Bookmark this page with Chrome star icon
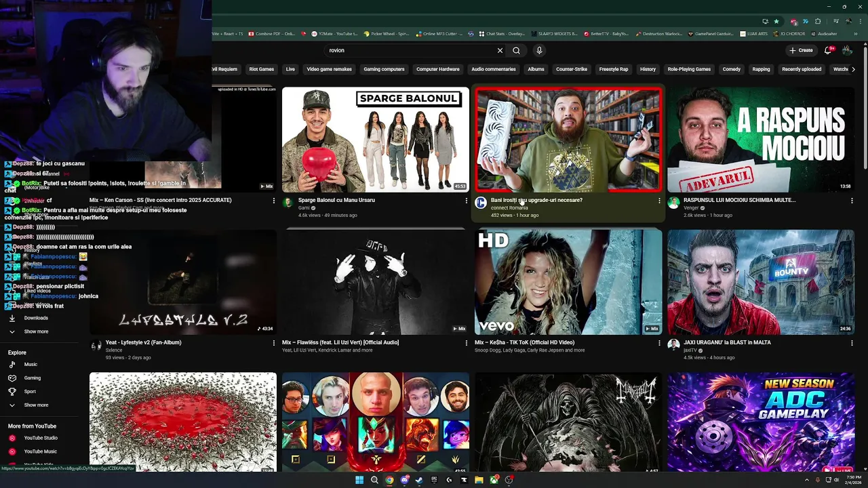Image resolution: width=868 pixels, height=488 pixels. (776, 21)
